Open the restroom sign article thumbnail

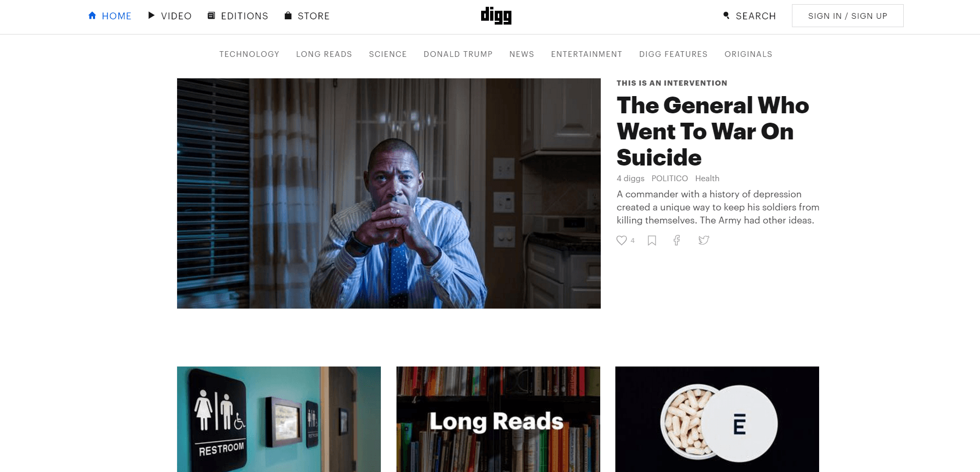(x=279, y=419)
